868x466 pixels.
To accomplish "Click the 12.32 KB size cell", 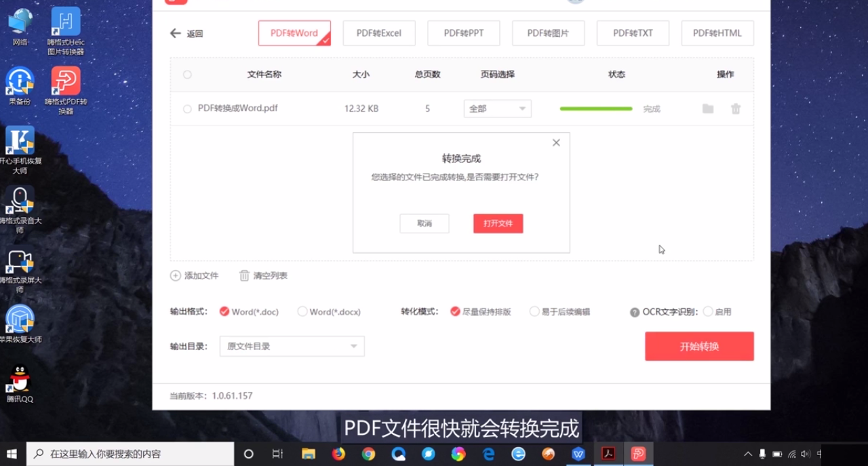I will click(361, 109).
